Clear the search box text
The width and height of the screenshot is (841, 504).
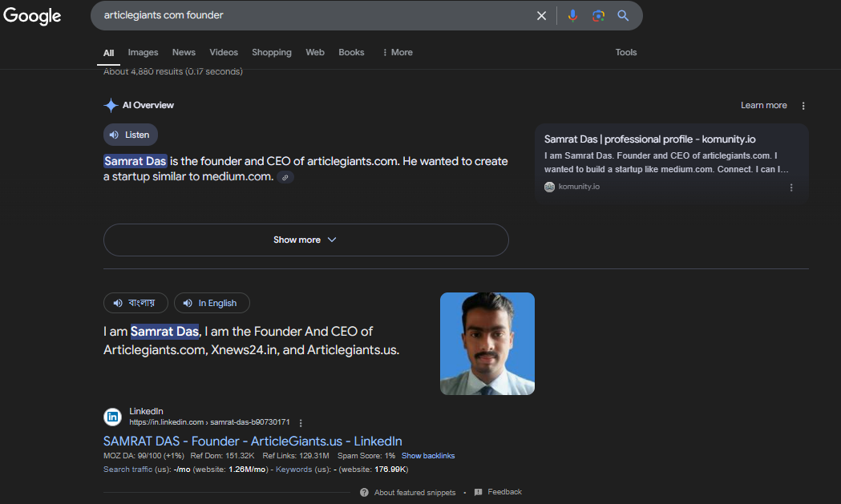[x=541, y=16]
